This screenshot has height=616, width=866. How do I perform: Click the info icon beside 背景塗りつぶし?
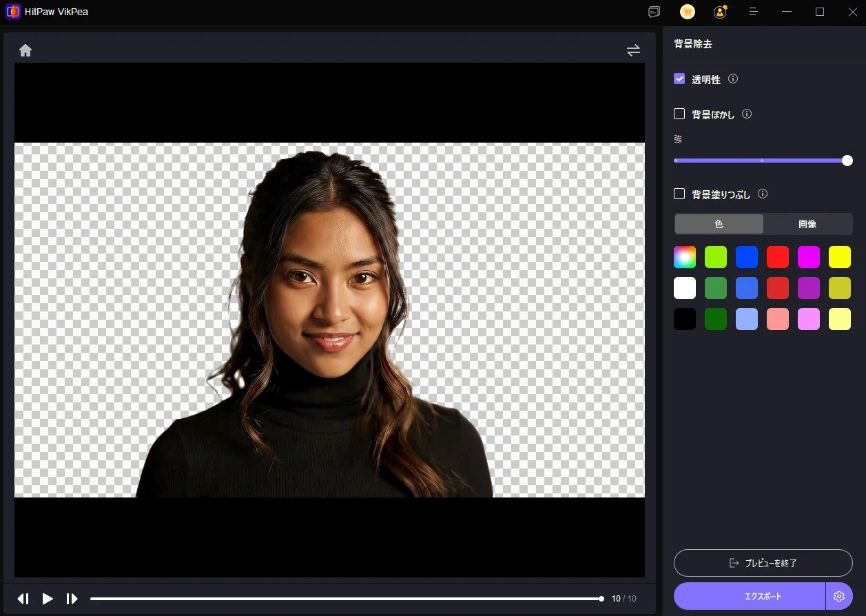(x=763, y=194)
